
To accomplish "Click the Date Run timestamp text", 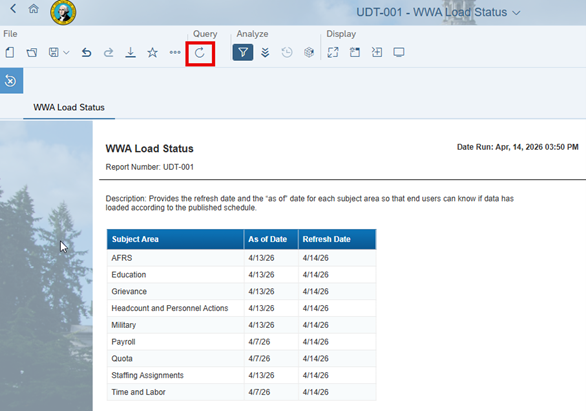I will coord(518,147).
